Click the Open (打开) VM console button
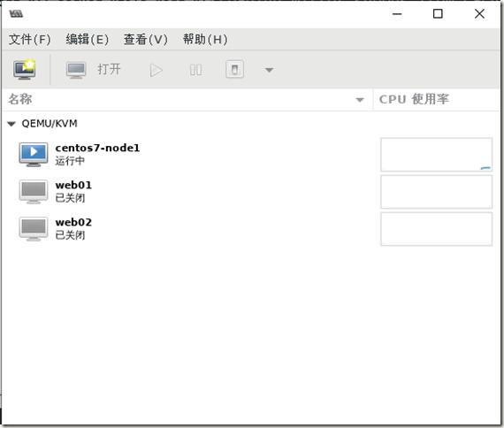This screenshot has height=428, width=504. point(93,70)
